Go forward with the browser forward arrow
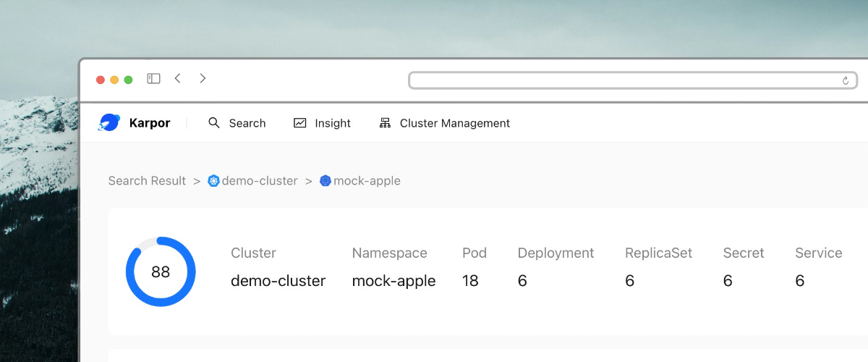This screenshot has width=868, height=362. 203,79
